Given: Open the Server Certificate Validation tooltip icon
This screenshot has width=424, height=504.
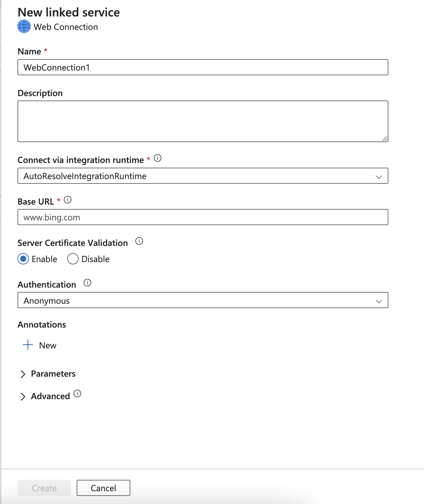Looking at the screenshot, I should (138, 241).
